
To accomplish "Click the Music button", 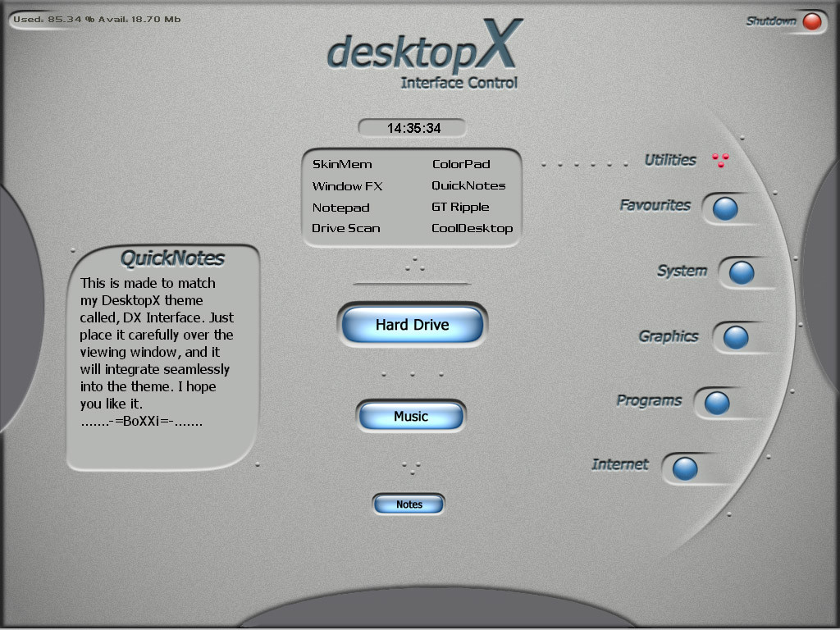I will click(x=411, y=416).
